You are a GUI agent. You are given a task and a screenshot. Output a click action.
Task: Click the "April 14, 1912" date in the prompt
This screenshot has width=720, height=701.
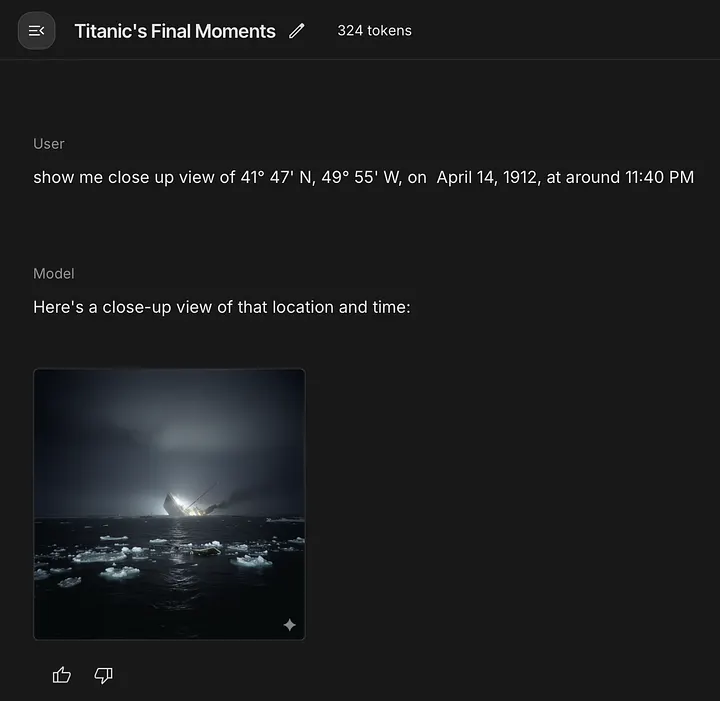(488, 177)
